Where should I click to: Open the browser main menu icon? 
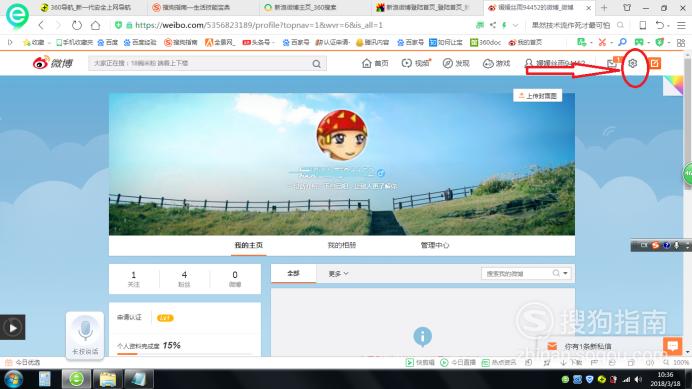pos(681,25)
